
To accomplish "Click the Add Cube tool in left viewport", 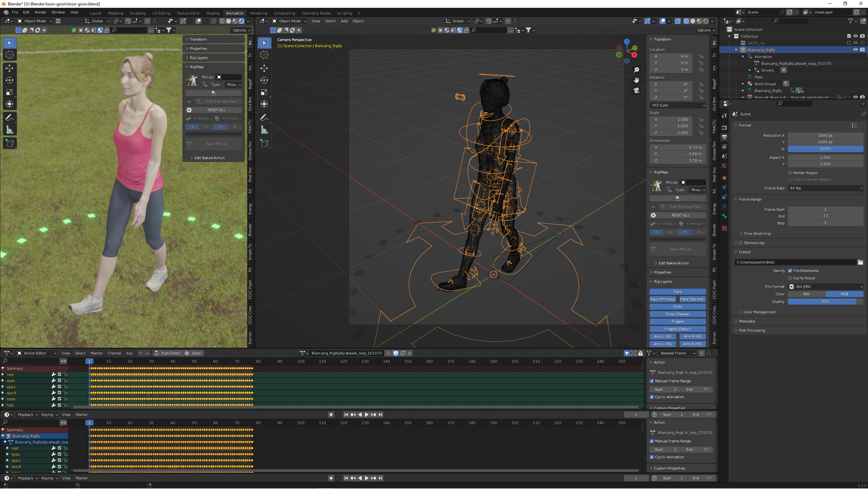I will point(10,143).
